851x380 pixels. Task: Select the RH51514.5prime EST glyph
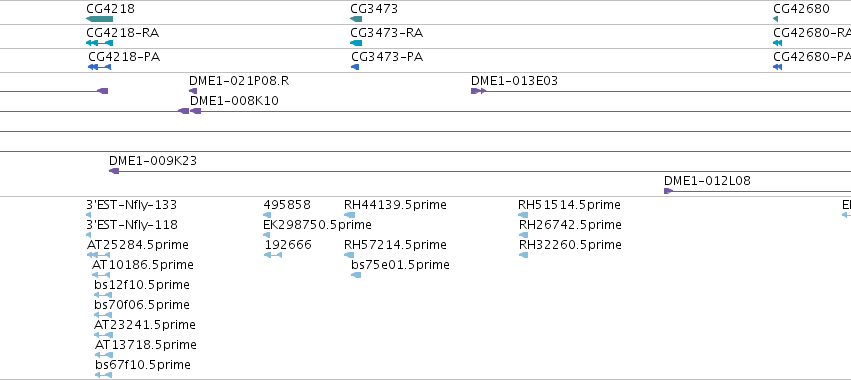(x=523, y=215)
